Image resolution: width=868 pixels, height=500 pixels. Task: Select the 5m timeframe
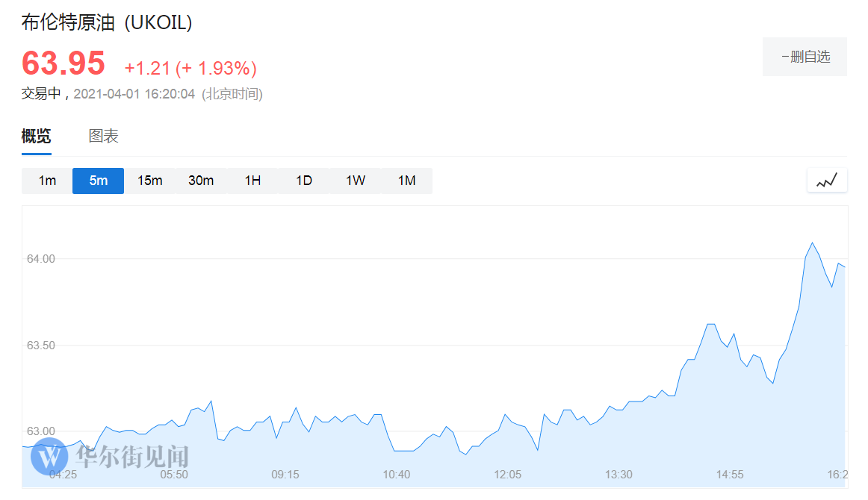[98, 181]
